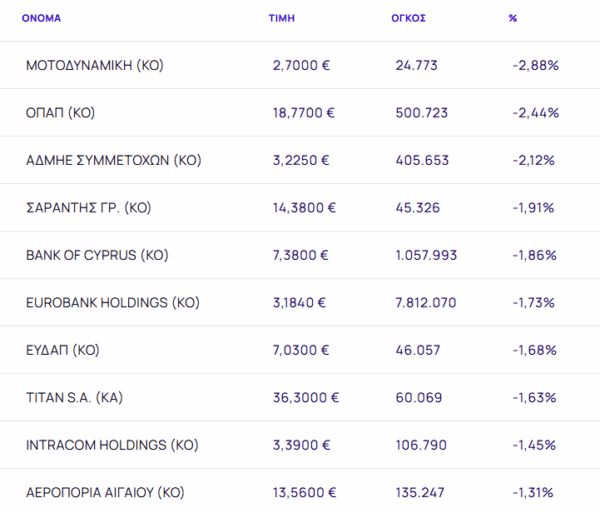Open ΑΕΡΟΠΟΡΙΑ ΑΙΓΑΙΟΥ (ΚΟ) stock
The width and height of the screenshot is (600, 513).
[105, 492]
